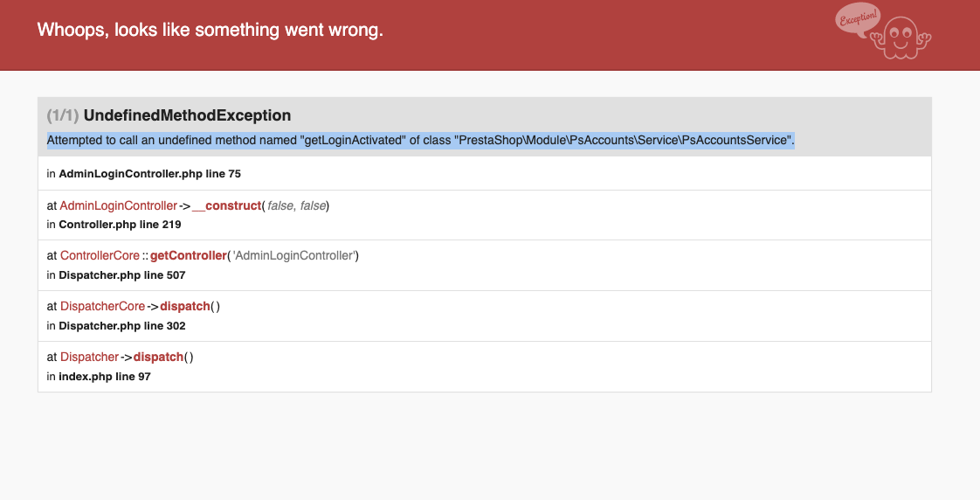Click the ControllerCore class link
Image resolution: width=980 pixels, height=500 pixels.
coord(100,256)
